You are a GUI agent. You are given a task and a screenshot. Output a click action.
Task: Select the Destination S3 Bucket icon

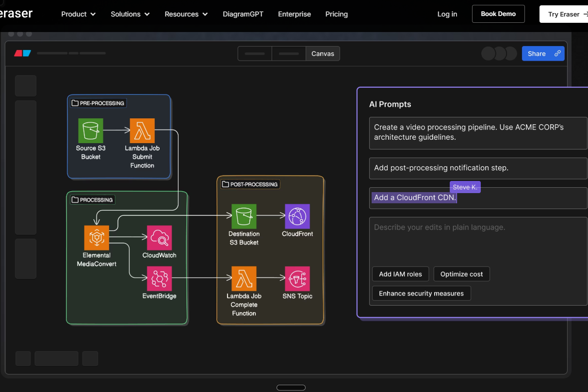point(244,216)
